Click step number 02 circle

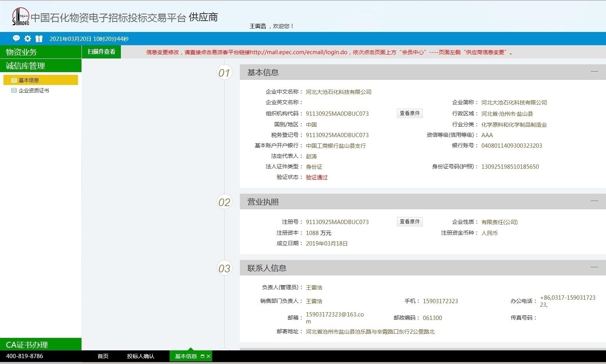click(x=224, y=202)
